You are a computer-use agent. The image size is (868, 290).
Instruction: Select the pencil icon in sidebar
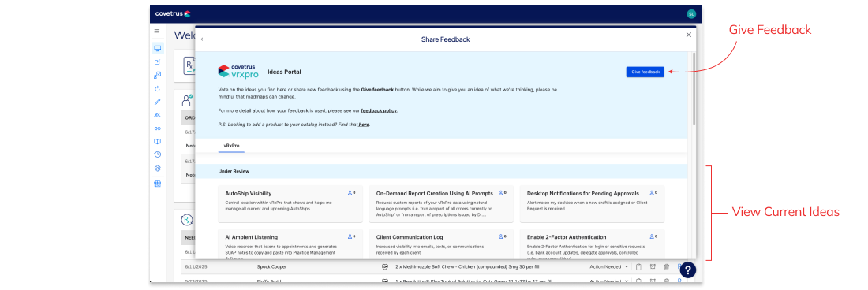tap(157, 102)
